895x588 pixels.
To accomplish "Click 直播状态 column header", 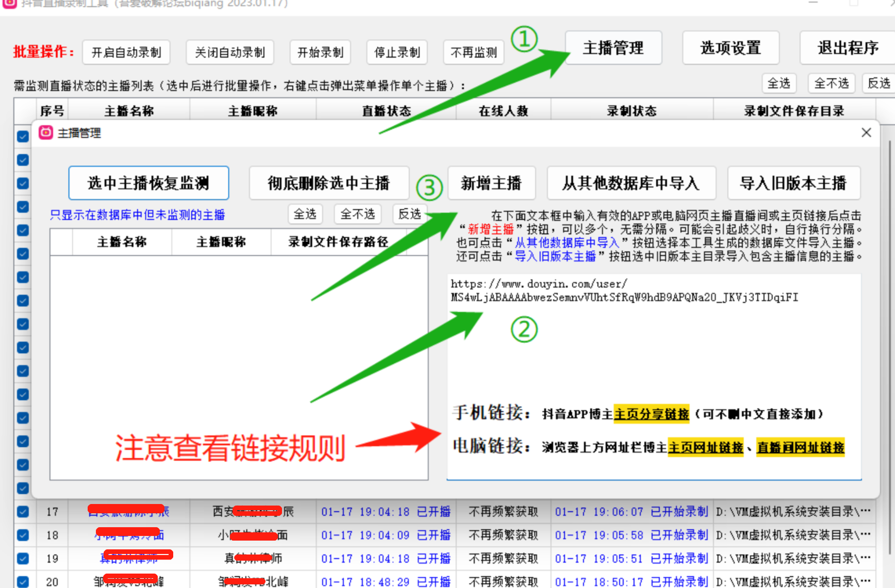I will tap(386, 111).
